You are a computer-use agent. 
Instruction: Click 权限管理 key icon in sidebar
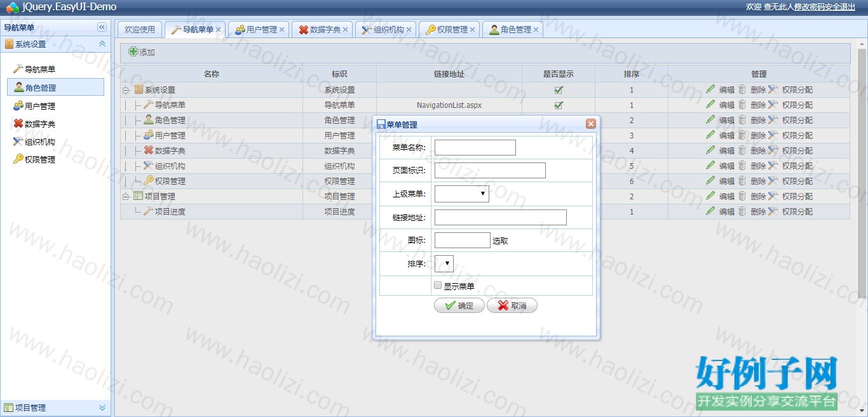coord(18,159)
